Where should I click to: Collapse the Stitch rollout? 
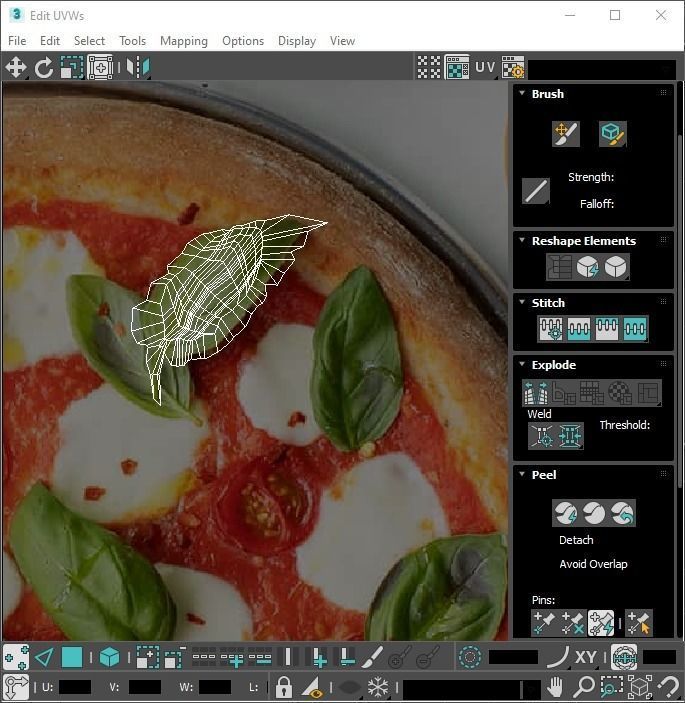click(522, 302)
